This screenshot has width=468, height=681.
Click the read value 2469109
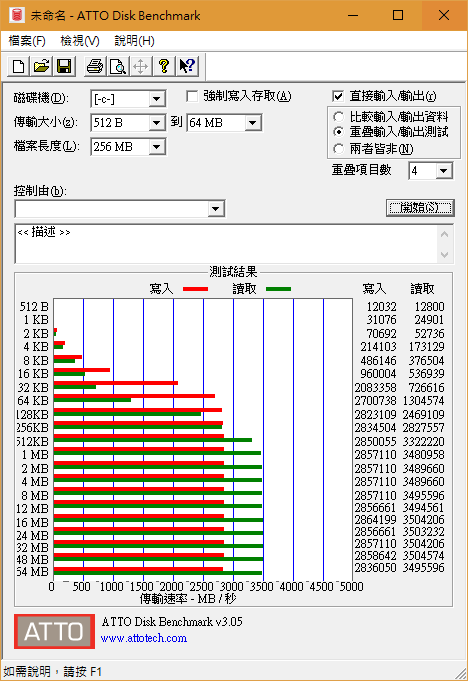coord(423,414)
